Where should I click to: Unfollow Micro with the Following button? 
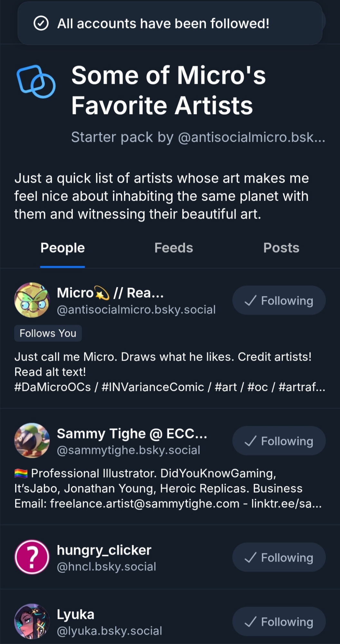(x=279, y=300)
